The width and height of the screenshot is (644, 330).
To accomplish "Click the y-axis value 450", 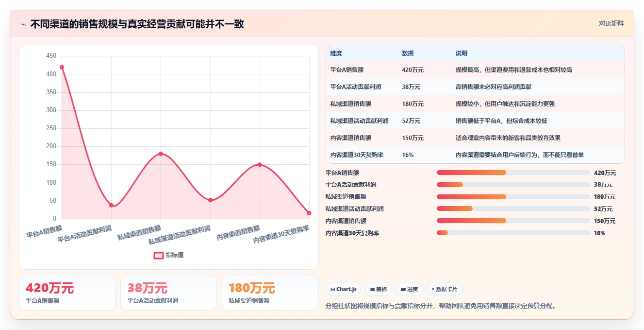I will coord(51,56).
